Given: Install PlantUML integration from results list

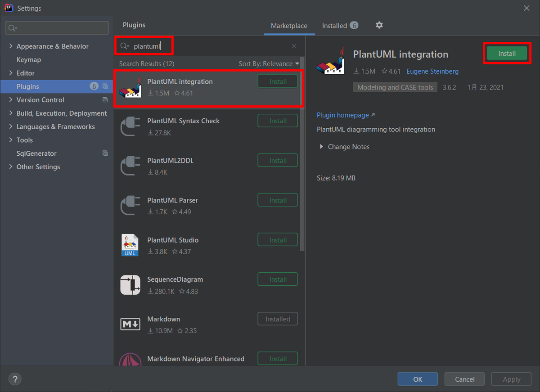Looking at the screenshot, I should click(x=278, y=81).
